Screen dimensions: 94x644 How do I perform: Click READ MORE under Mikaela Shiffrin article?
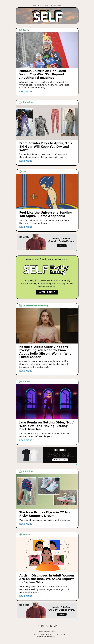[x=26, y=92]
